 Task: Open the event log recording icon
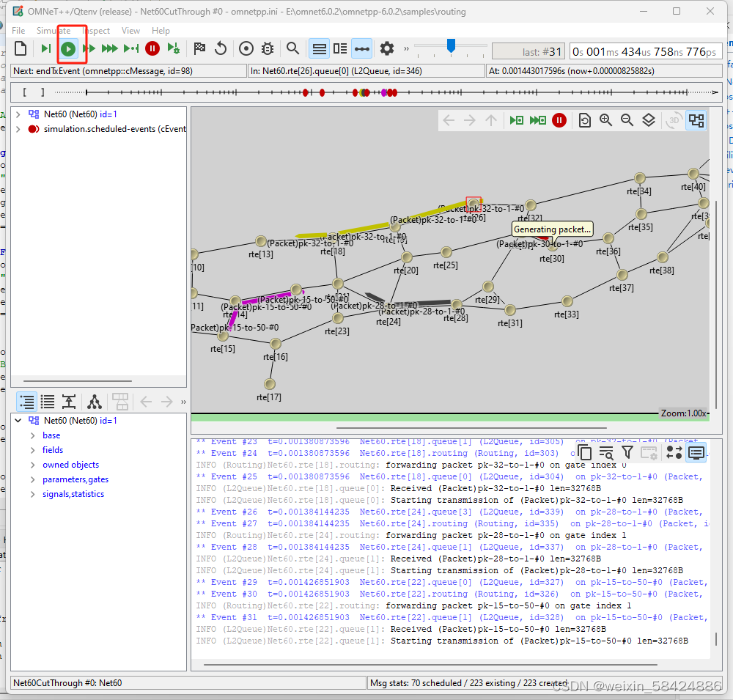point(246,48)
